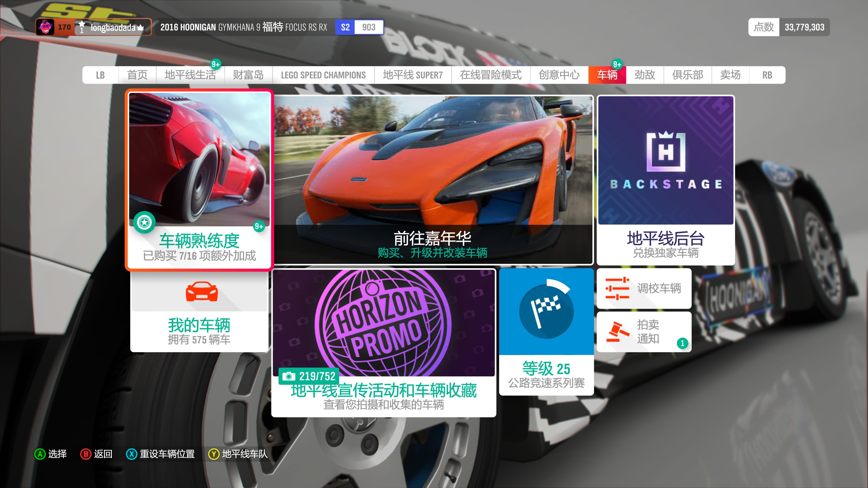Viewport: 868px width, 488px height.
Task: Switch to the 地平线生活 tab
Action: (190, 75)
